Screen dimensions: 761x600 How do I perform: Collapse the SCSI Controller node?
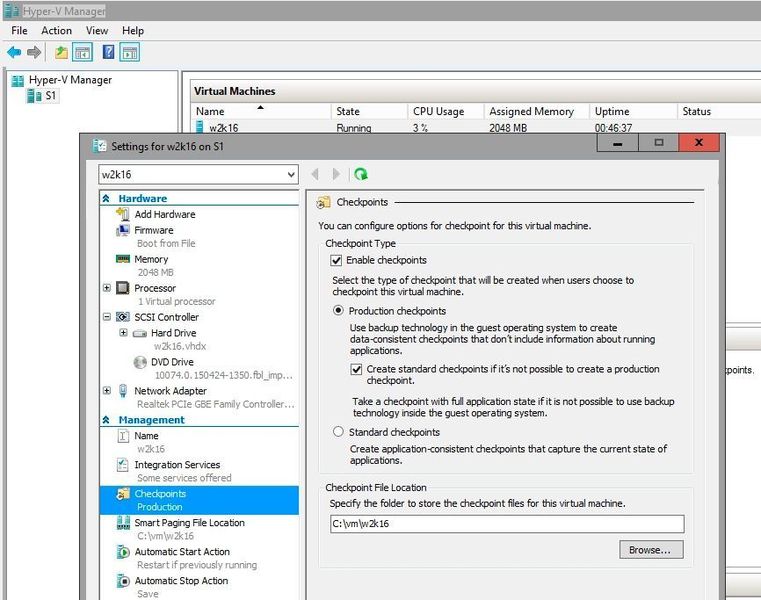tap(107, 317)
